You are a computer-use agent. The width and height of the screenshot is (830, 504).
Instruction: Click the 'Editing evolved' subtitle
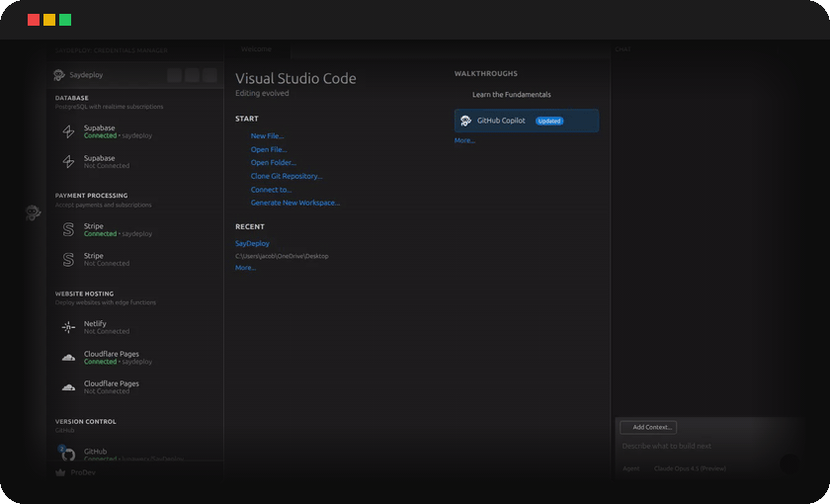coord(262,93)
